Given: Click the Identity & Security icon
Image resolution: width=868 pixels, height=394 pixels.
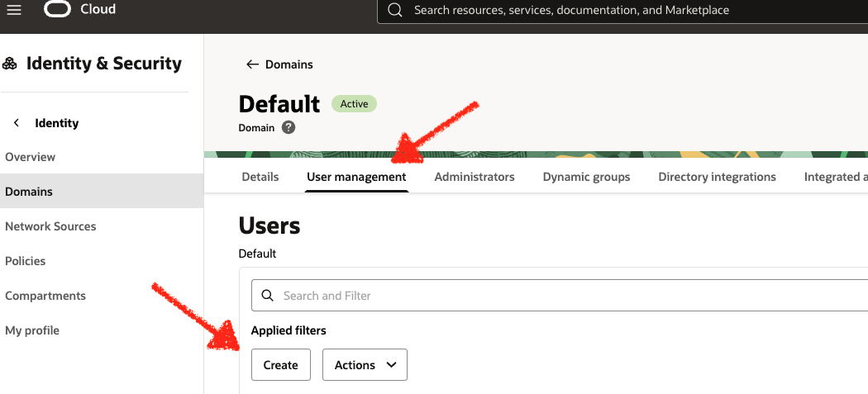Looking at the screenshot, I should (x=10, y=64).
